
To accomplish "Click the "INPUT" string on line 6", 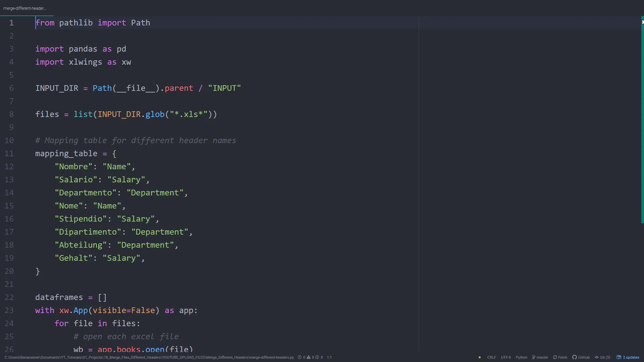I will [x=224, y=88].
